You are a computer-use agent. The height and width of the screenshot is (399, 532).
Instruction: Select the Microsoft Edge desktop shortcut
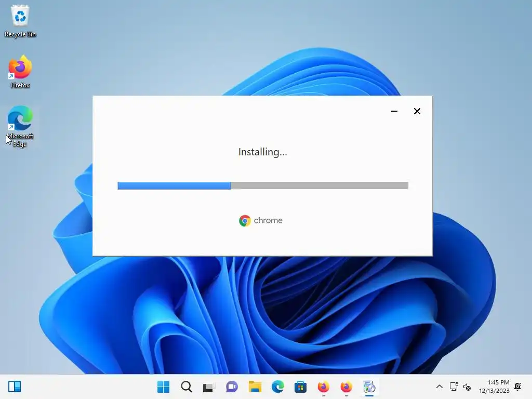tap(20, 126)
